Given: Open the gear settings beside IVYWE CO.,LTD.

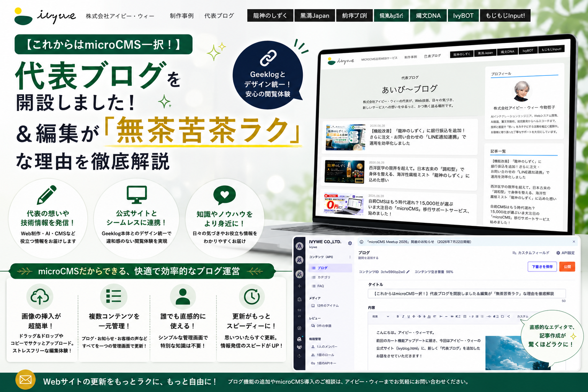Looking at the screenshot, I should point(350,243).
